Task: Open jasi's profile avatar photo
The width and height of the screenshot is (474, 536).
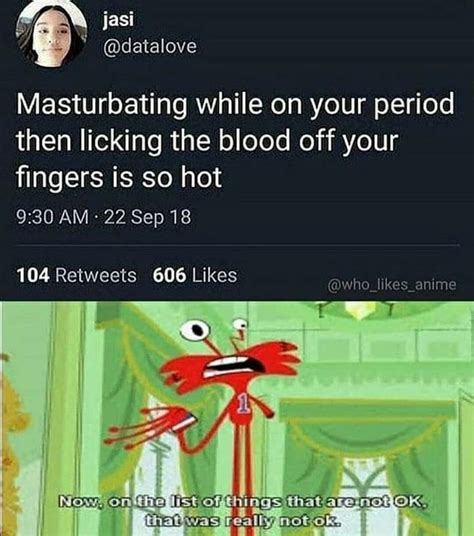Action: pyautogui.click(x=51, y=35)
